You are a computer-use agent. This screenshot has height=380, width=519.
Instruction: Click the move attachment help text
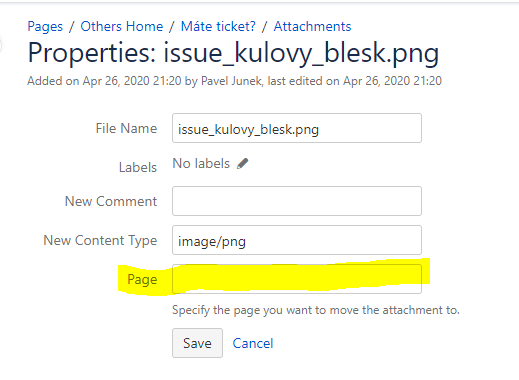pyautogui.click(x=316, y=310)
